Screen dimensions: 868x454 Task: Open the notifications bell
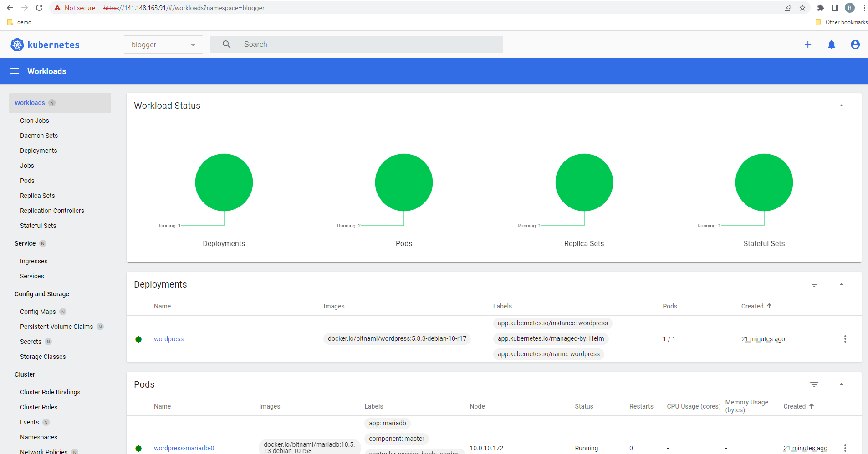pyautogui.click(x=832, y=45)
